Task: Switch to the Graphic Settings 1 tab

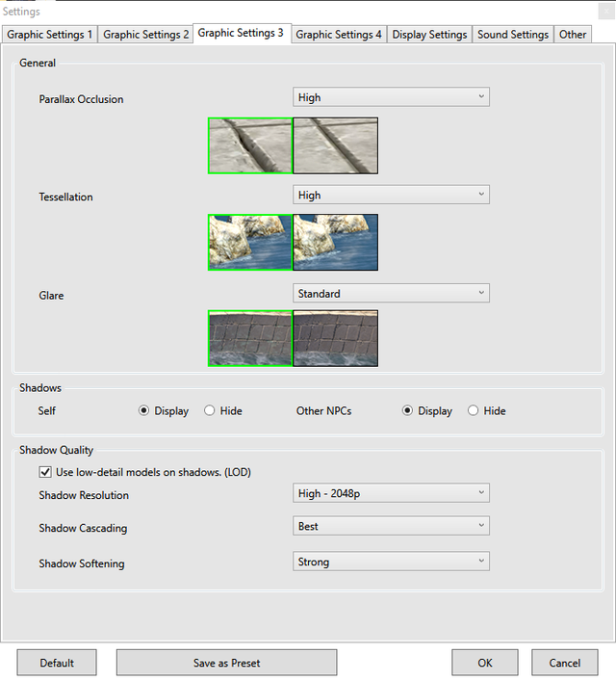Action: [x=50, y=35]
